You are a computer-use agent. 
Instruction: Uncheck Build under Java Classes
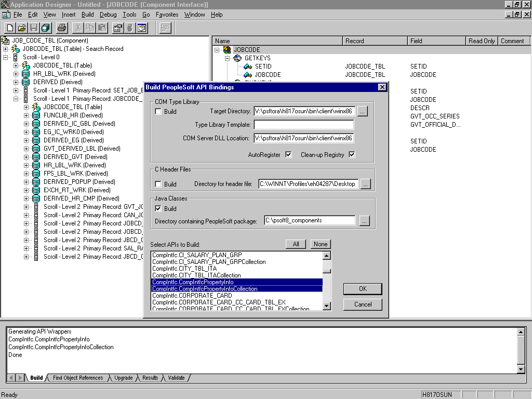(x=158, y=208)
